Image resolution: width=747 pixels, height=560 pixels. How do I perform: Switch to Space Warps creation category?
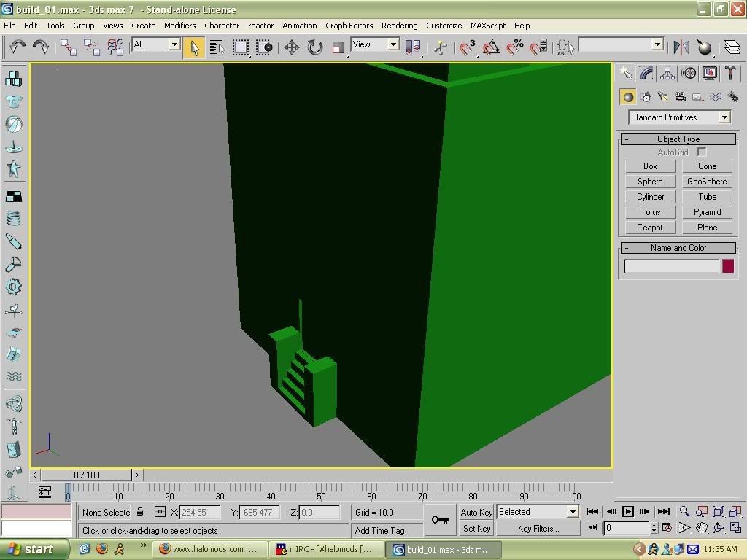715,97
